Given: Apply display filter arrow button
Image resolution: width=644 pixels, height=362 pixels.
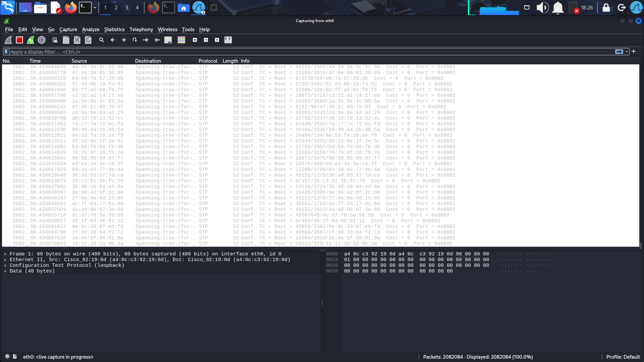Looking at the screenshot, I should (x=619, y=52).
